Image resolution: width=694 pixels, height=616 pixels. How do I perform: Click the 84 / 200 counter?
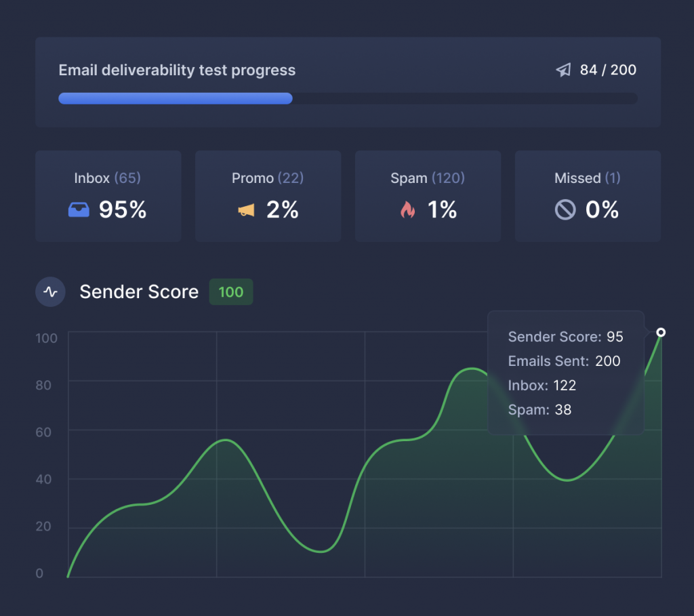click(x=608, y=70)
